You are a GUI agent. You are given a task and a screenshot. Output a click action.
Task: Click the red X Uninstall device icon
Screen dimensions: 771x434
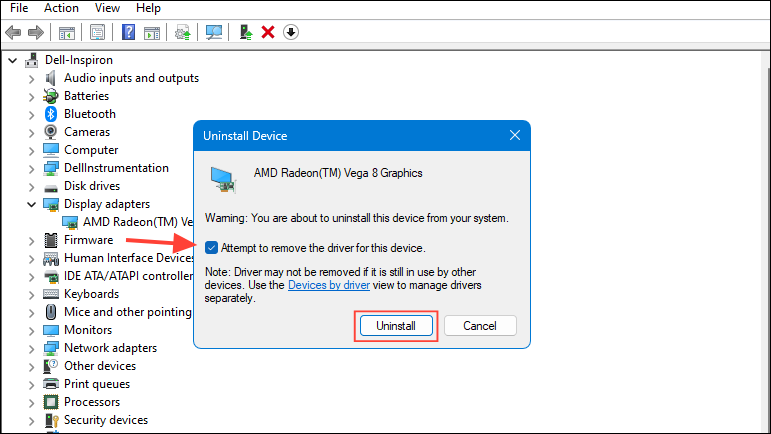point(268,32)
